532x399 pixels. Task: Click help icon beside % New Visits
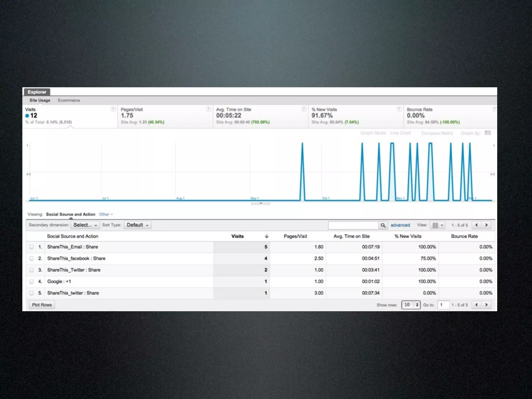[x=399, y=109]
